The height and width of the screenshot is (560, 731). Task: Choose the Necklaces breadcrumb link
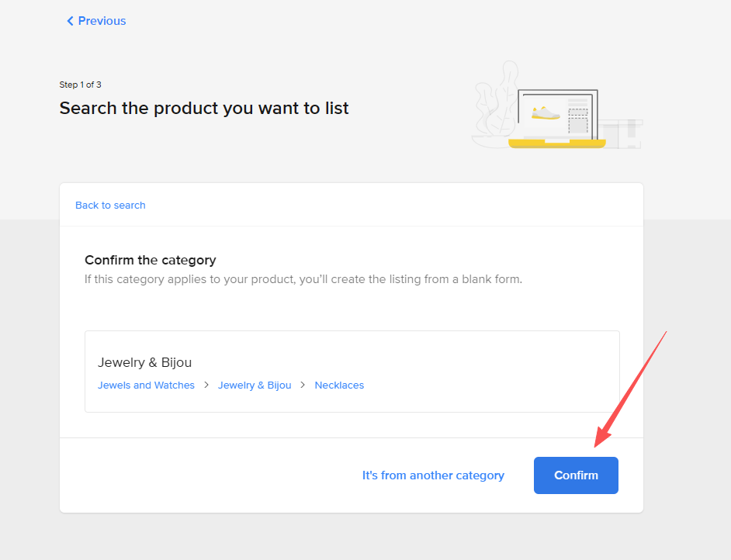pos(339,385)
